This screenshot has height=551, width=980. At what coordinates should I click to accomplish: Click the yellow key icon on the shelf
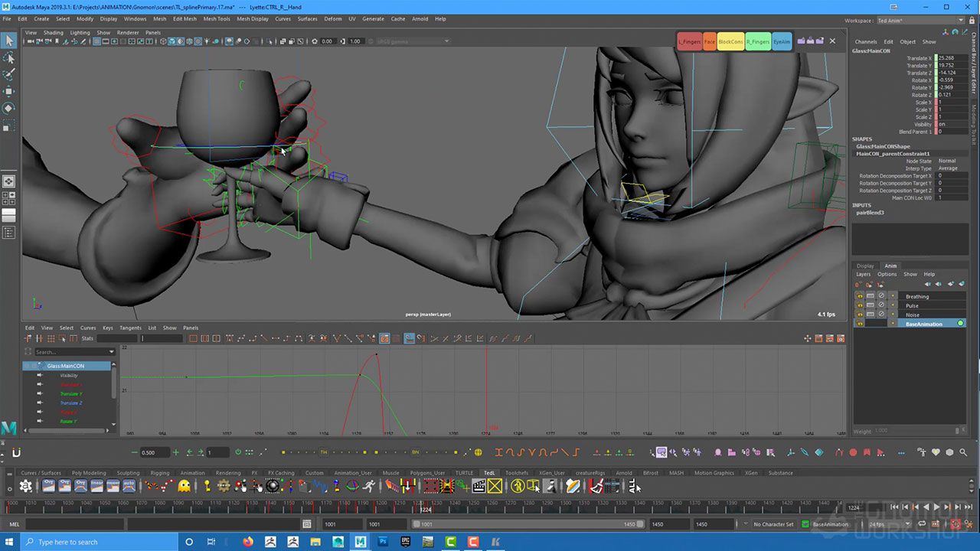[207, 486]
